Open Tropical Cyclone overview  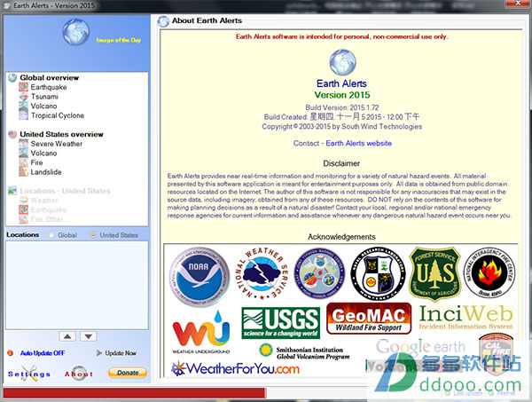58,115
